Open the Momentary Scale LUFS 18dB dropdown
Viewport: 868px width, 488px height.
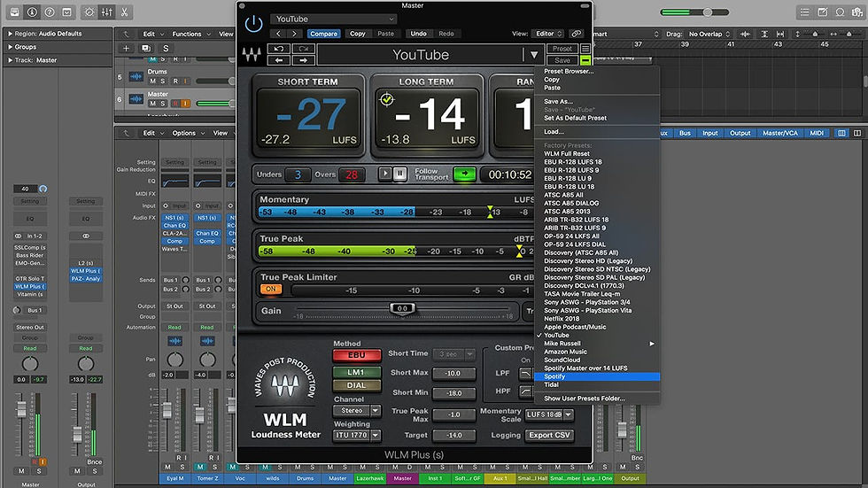tap(549, 414)
